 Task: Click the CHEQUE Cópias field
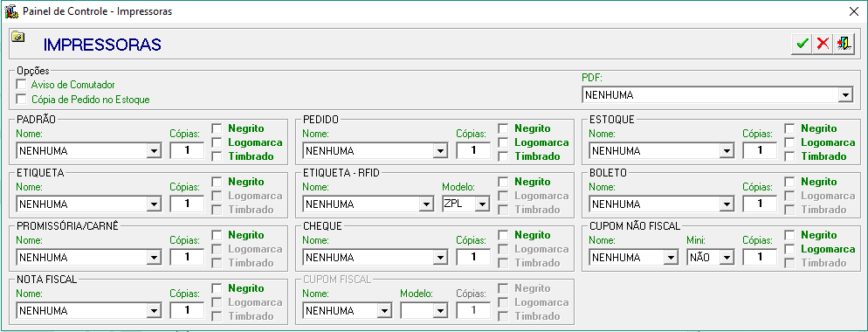click(x=473, y=258)
